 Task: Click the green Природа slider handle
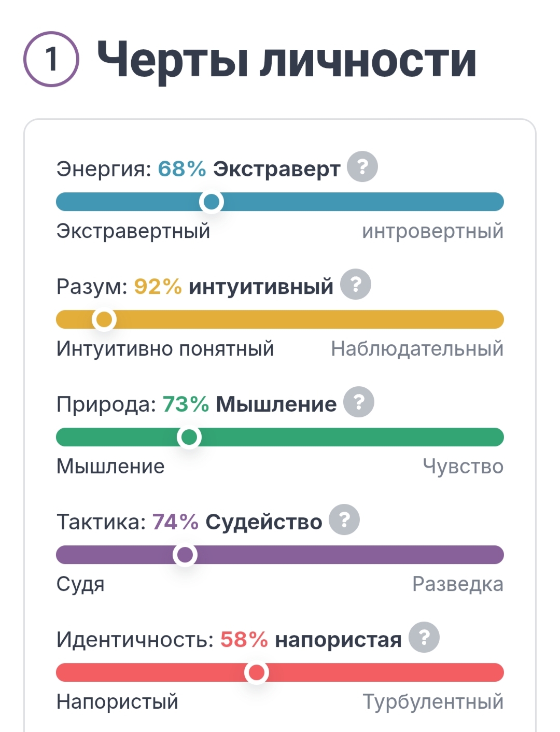pos(189,437)
